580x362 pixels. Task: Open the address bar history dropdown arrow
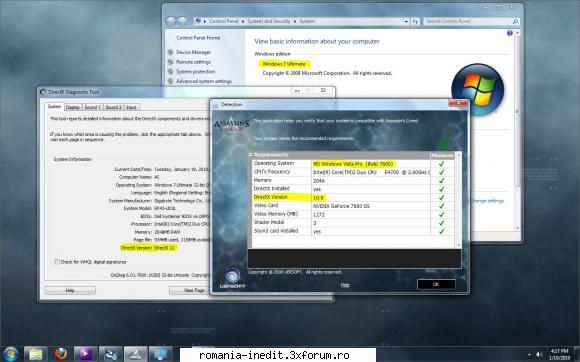[406, 21]
